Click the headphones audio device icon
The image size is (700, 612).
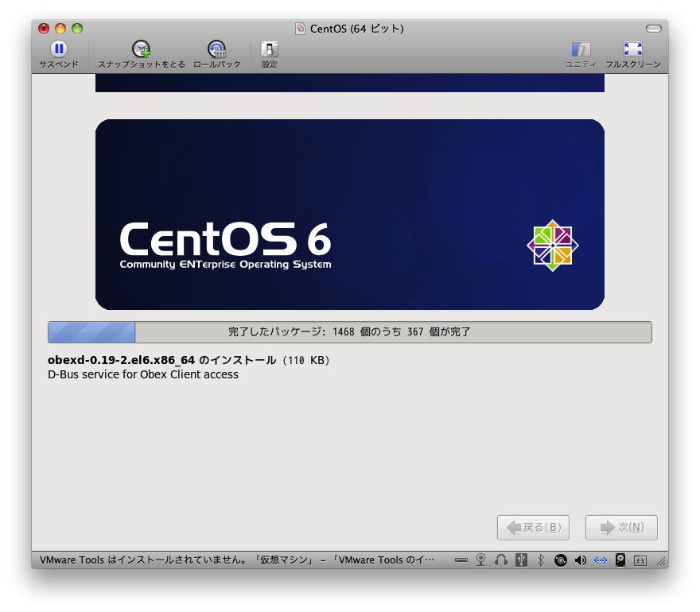pos(501,560)
